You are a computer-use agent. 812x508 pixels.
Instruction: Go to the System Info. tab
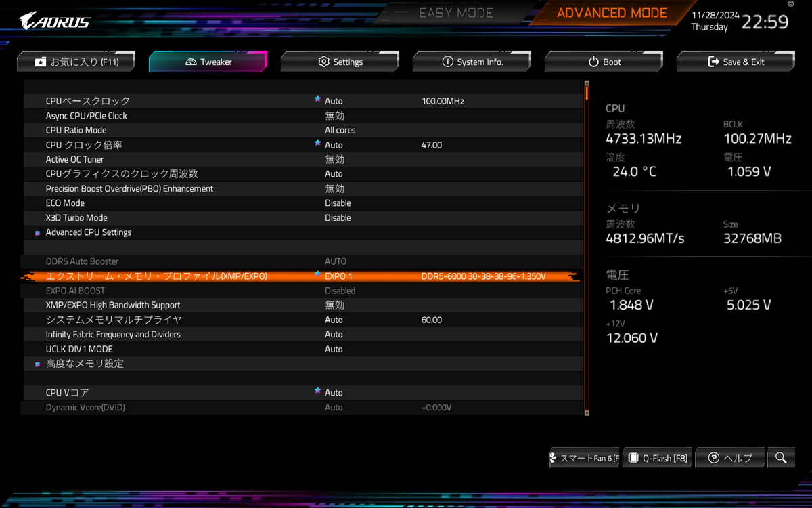tap(472, 62)
